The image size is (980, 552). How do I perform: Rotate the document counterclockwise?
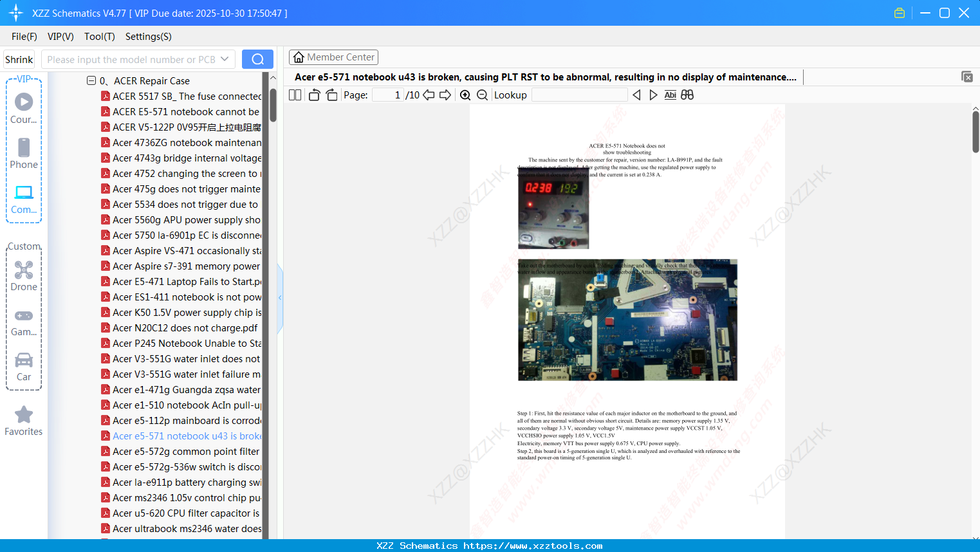[x=314, y=95]
